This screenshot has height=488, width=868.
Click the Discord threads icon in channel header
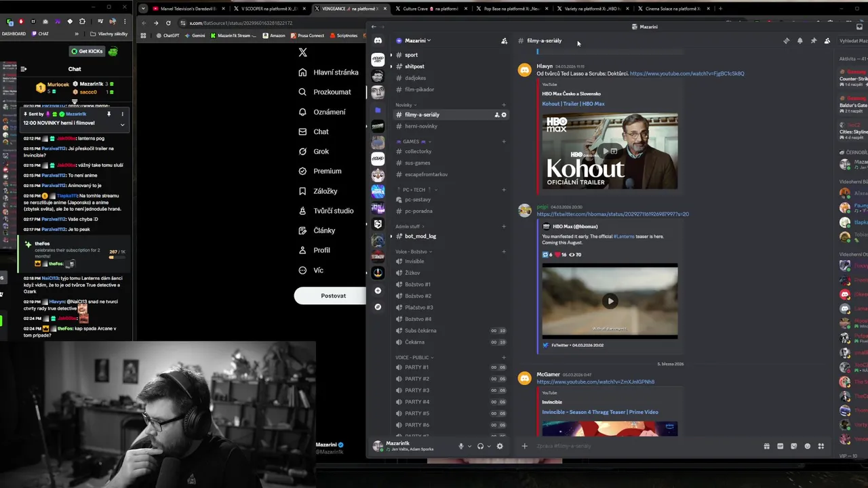click(x=786, y=41)
